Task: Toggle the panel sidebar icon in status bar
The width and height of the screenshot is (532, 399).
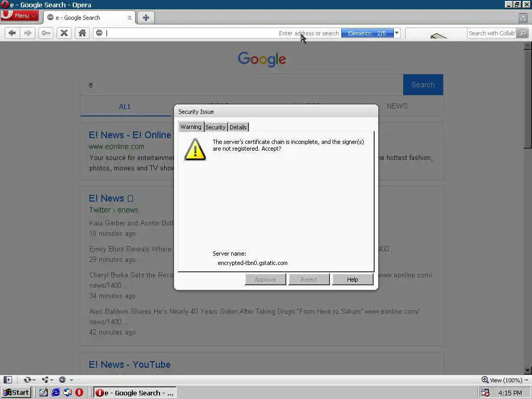Action: click(8, 380)
